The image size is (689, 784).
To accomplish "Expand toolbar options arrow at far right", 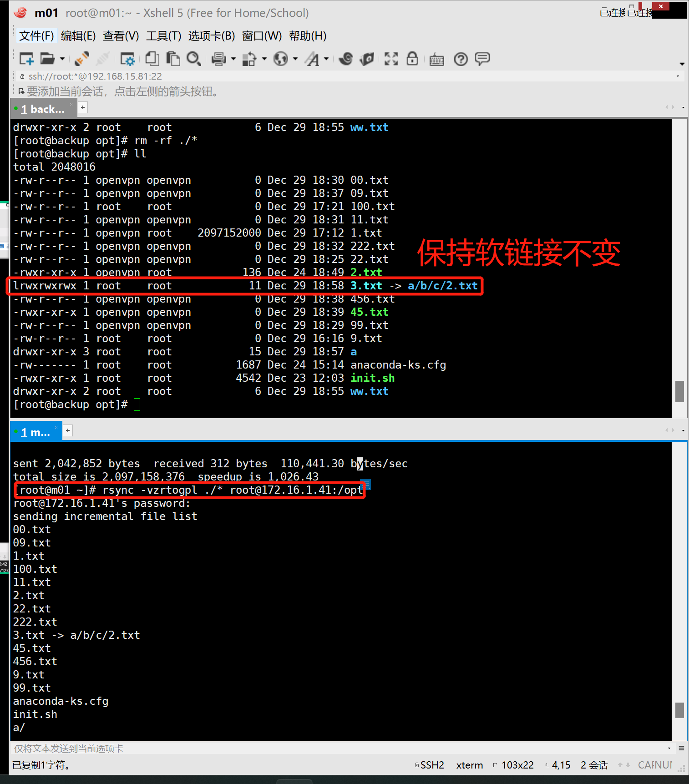I will [682, 64].
